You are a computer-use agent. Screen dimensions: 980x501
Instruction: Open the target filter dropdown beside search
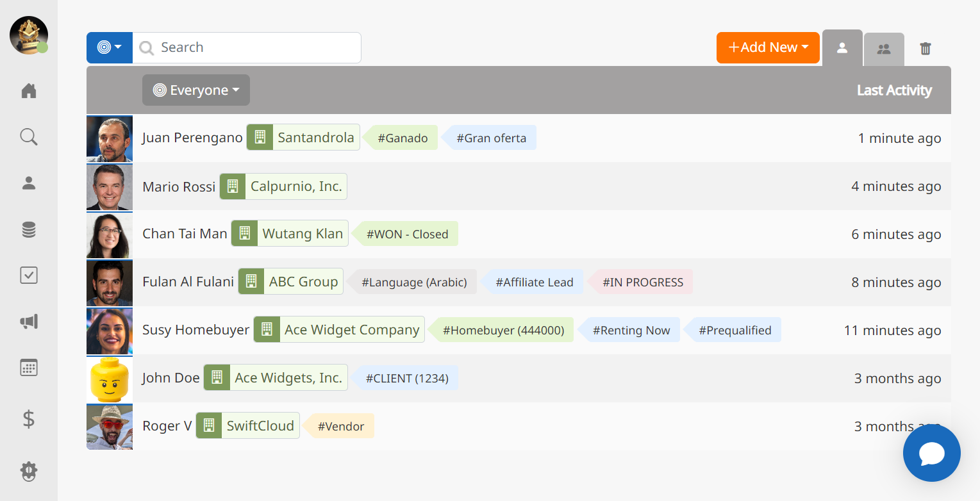click(109, 47)
